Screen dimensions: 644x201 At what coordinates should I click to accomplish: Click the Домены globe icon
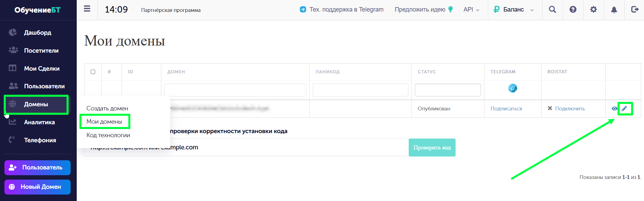[x=13, y=104]
